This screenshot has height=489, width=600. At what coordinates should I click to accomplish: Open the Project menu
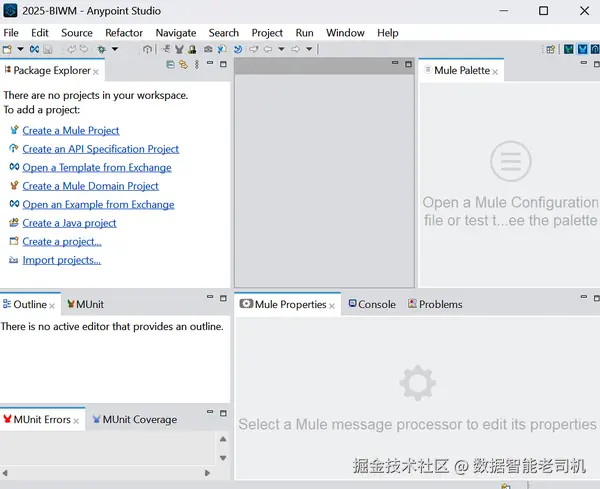pos(267,33)
